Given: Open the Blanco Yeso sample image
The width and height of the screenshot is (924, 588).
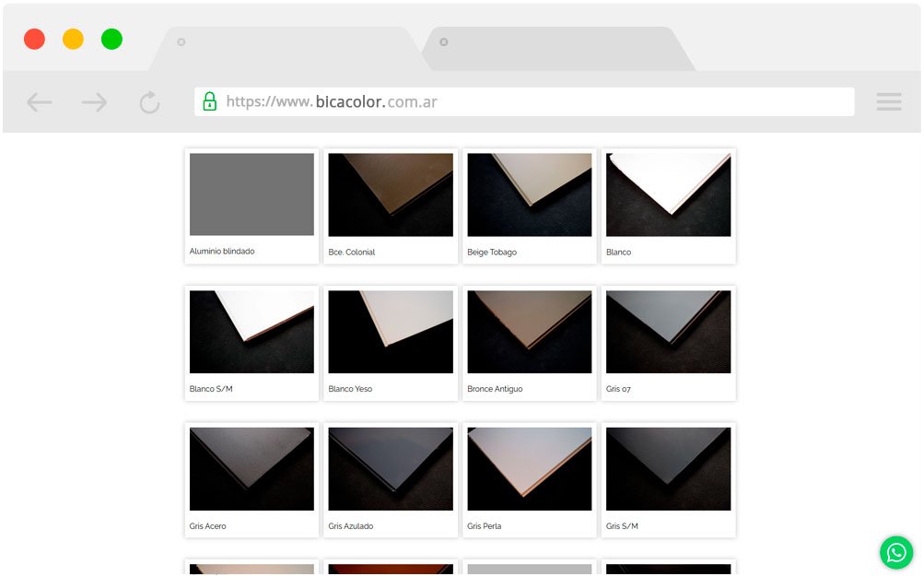Looking at the screenshot, I should pyautogui.click(x=391, y=332).
